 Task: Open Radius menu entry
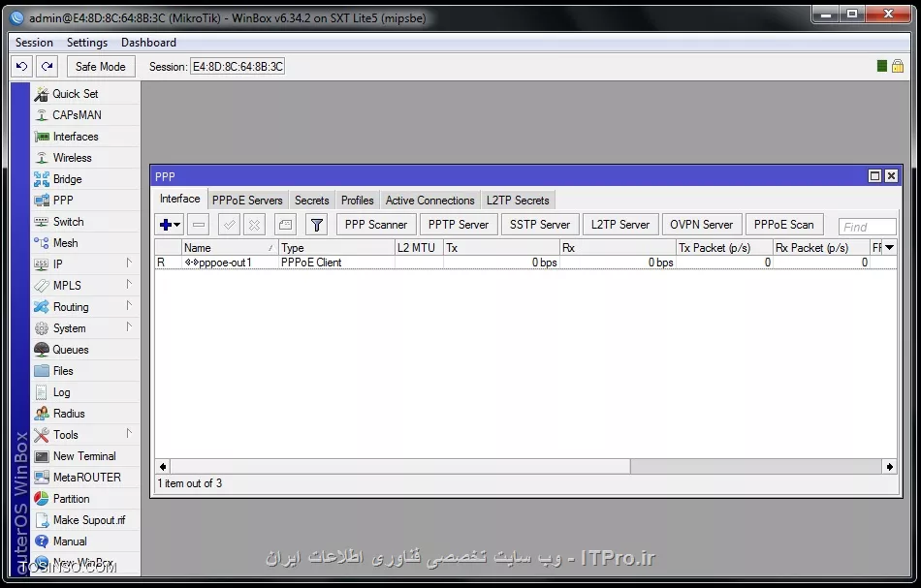(x=85, y=414)
